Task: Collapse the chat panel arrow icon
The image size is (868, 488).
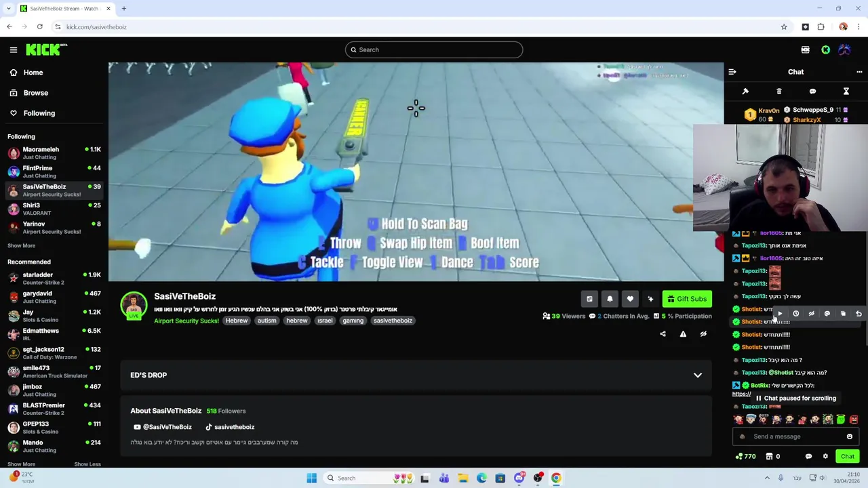Action: tap(732, 72)
